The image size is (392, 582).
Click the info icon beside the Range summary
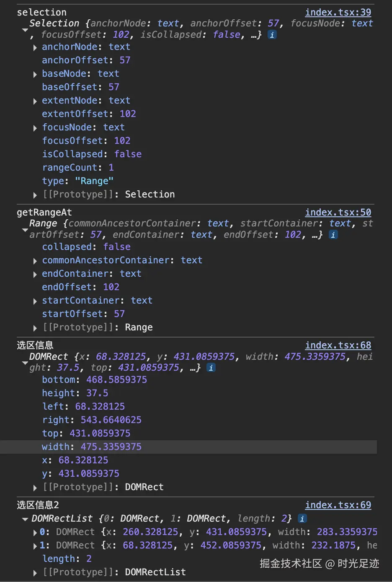pyautogui.click(x=333, y=235)
